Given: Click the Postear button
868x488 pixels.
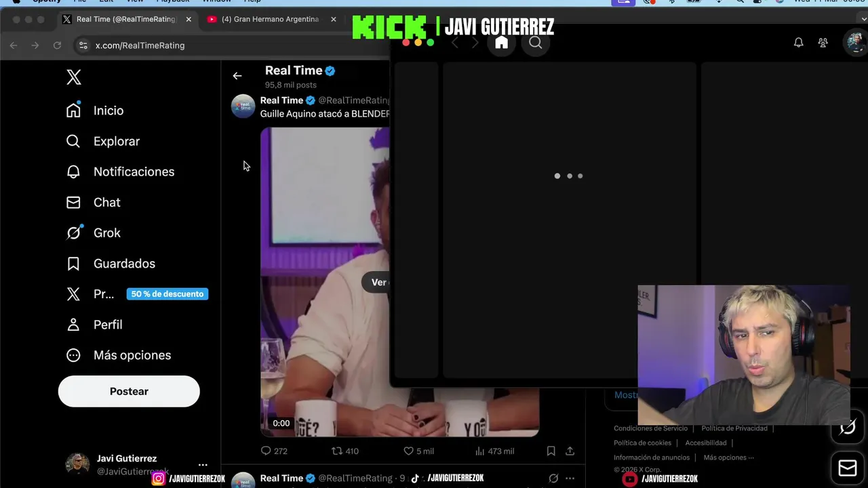Looking at the screenshot, I should [x=129, y=391].
